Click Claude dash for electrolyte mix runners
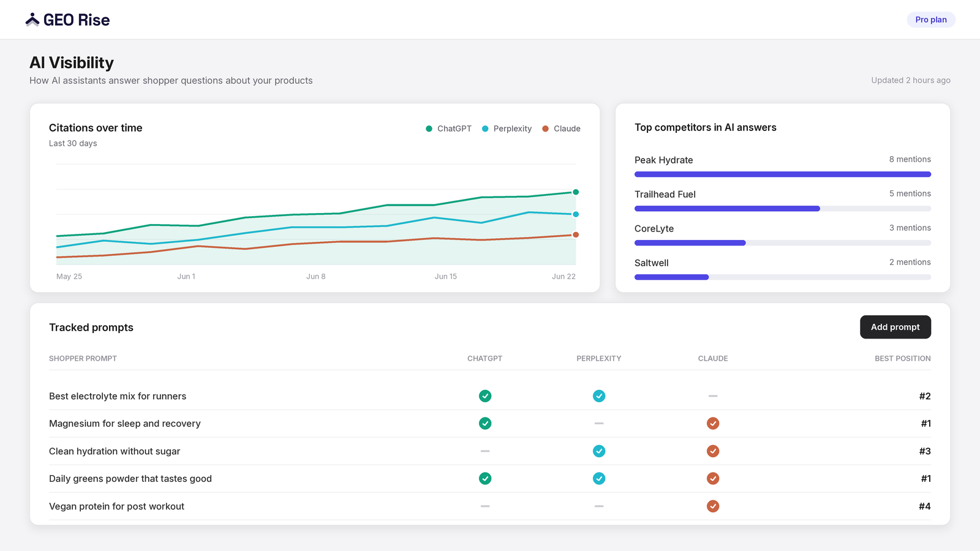980x551 pixels. [713, 396]
